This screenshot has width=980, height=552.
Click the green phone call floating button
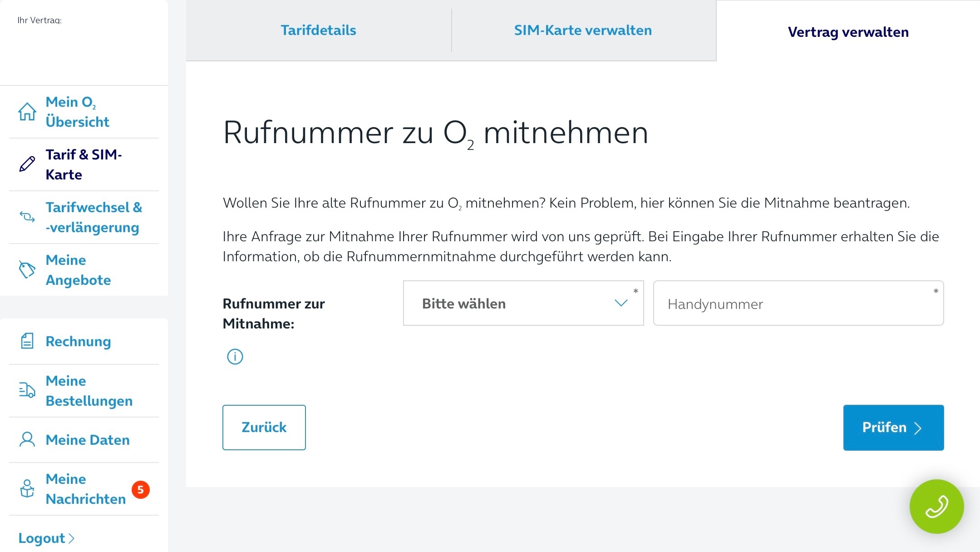click(x=936, y=507)
